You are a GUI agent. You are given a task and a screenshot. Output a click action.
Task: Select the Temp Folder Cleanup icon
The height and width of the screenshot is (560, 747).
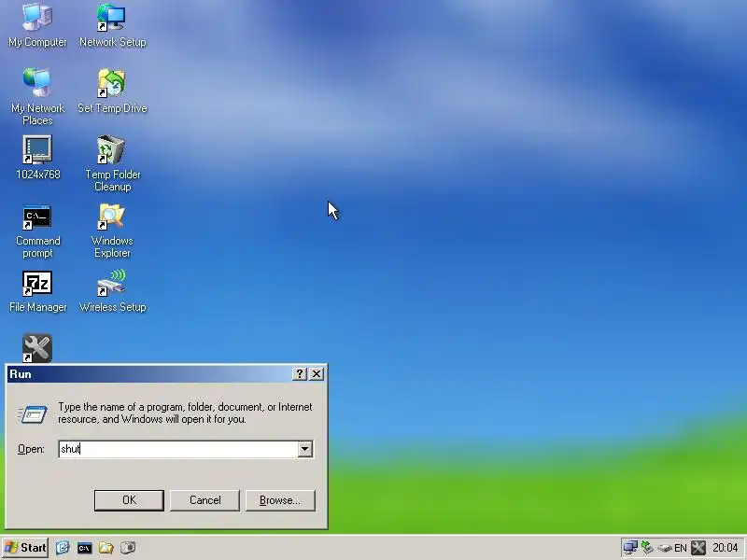tap(112, 163)
